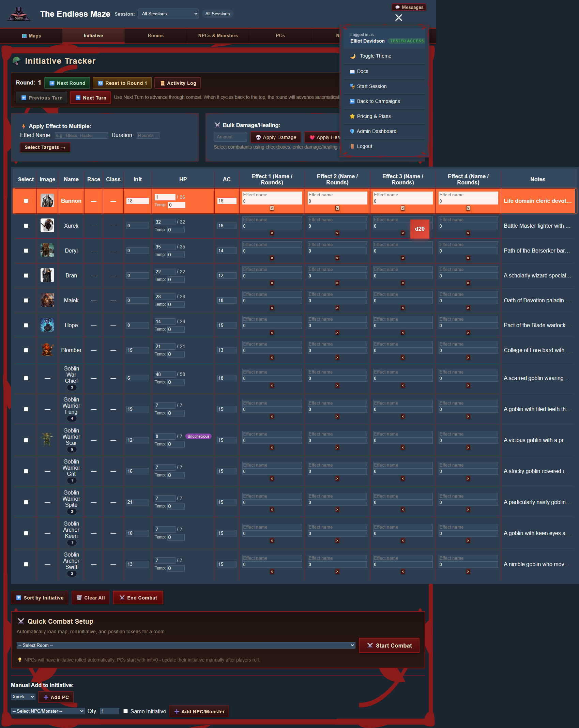Open the Select NPC/Monster dropdown
This screenshot has height=728, width=579.
tap(47, 711)
